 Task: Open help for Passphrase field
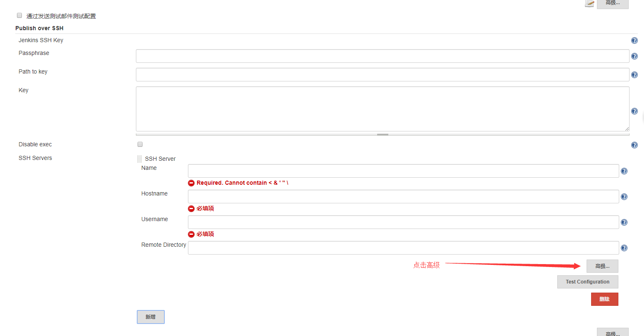click(634, 56)
